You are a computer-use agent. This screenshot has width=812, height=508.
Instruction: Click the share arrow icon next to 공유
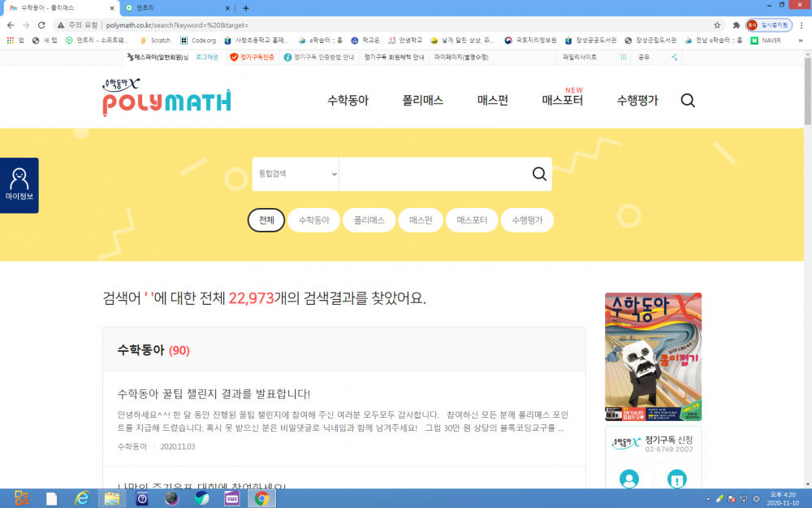674,57
